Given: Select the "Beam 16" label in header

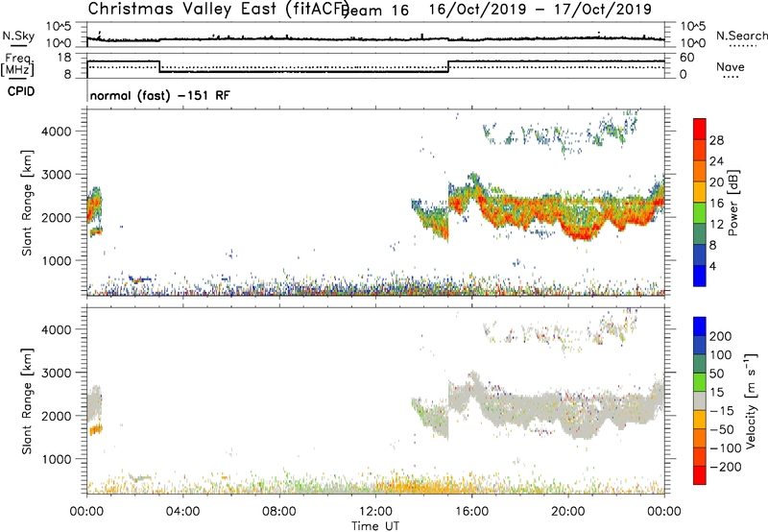Looking at the screenshot, I should (375, 10).
